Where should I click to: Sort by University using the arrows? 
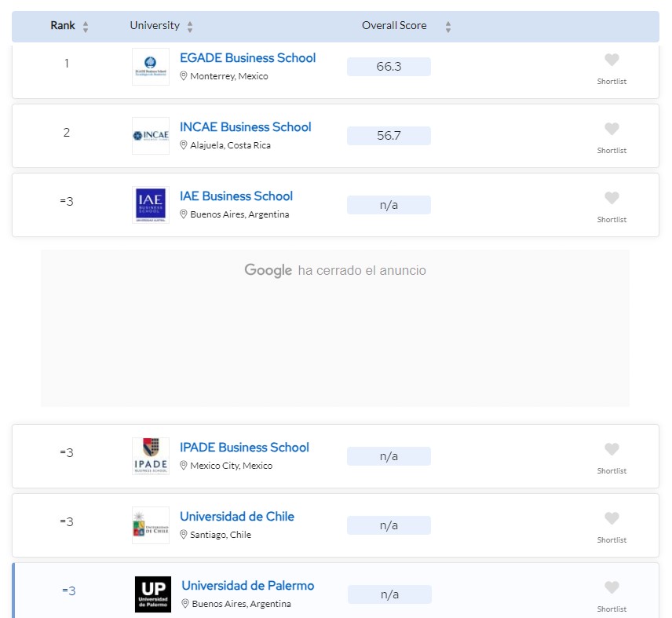pos(190,27)
